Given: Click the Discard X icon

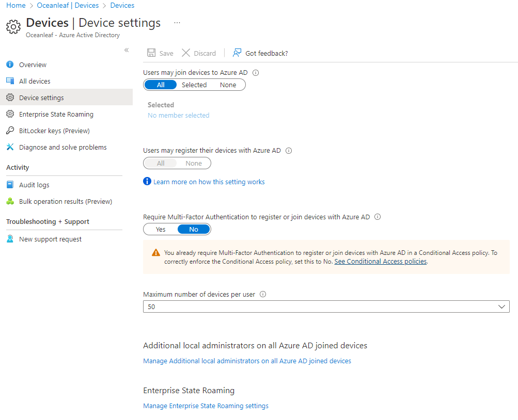Looking at the screenshot, I should click(x=186, y=53).
